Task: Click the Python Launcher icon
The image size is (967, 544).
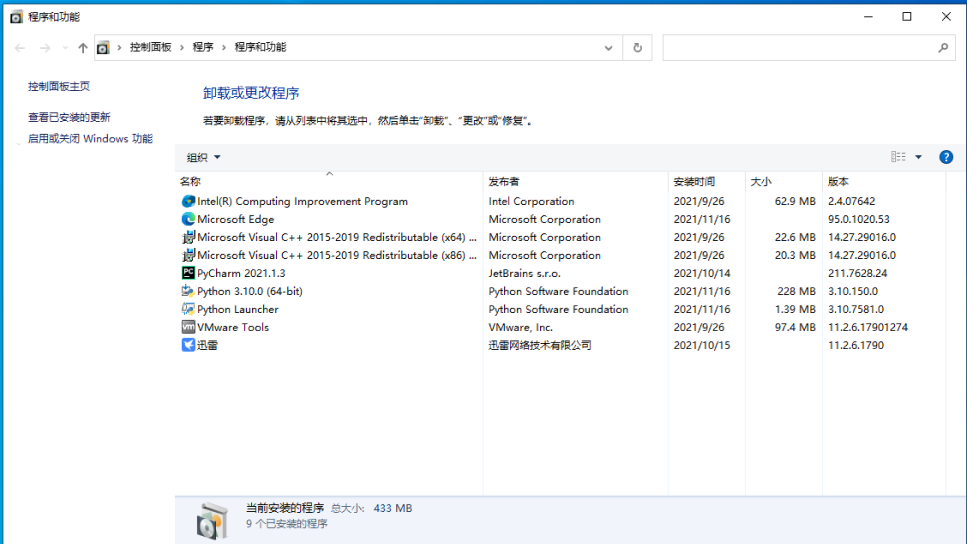Action: click(188, 309)
